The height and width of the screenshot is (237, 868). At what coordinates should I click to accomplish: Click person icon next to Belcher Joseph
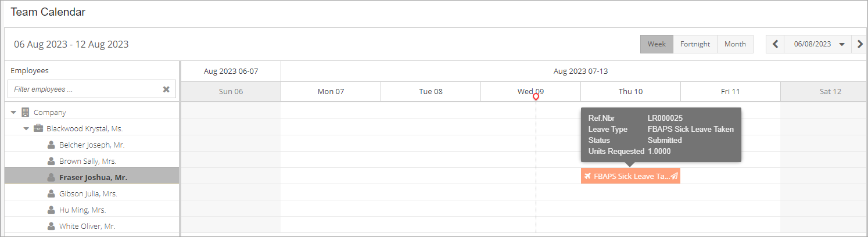pyautogui.click(x=51, y=145)
